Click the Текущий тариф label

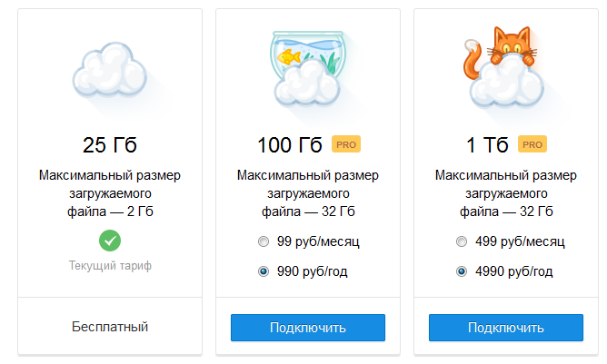(110, 266)
